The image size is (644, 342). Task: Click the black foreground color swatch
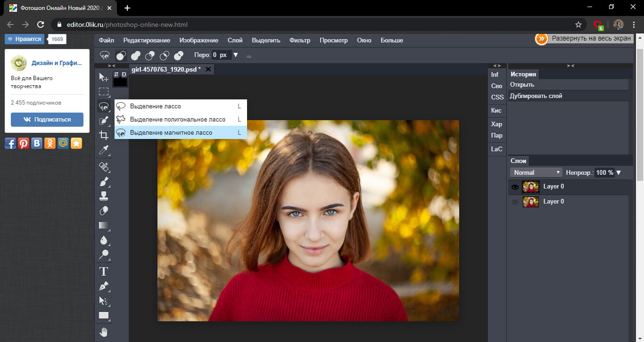pyautogui.click(x=120, y=82)
